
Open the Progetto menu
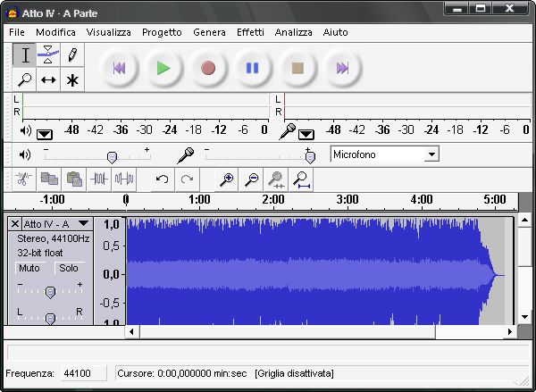[x=162, y=32]
